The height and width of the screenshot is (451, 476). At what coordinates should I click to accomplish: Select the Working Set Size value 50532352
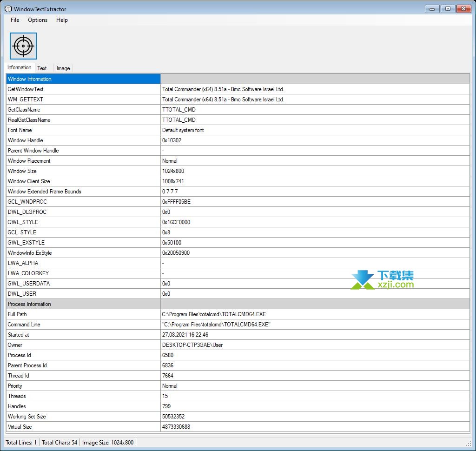click(x=173, y=417)
